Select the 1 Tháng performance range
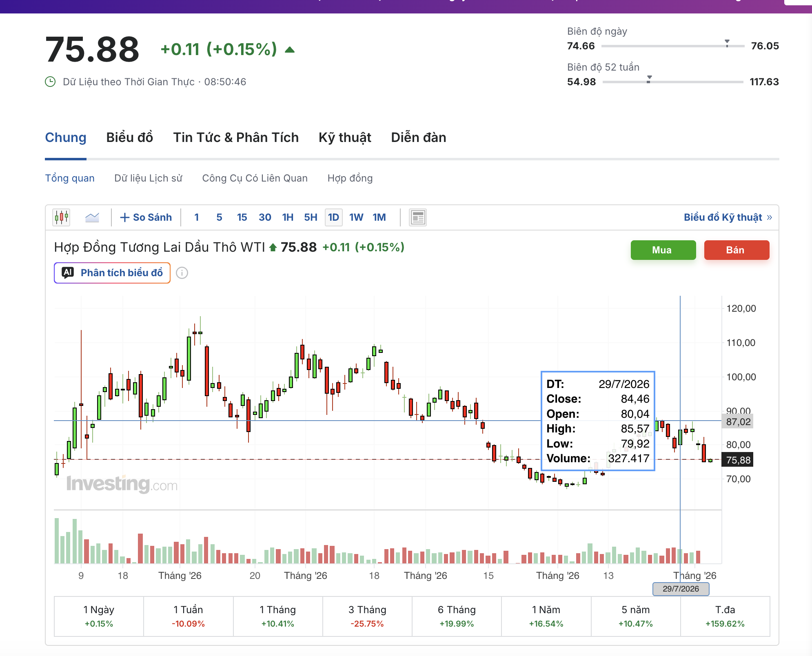This screenshot has height=656, width=812. (x=278, y=616)
